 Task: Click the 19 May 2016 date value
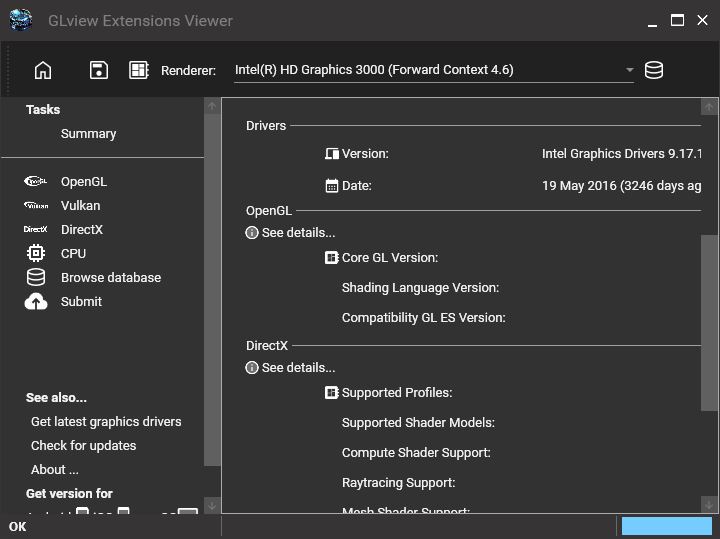(x=622, y=185)
